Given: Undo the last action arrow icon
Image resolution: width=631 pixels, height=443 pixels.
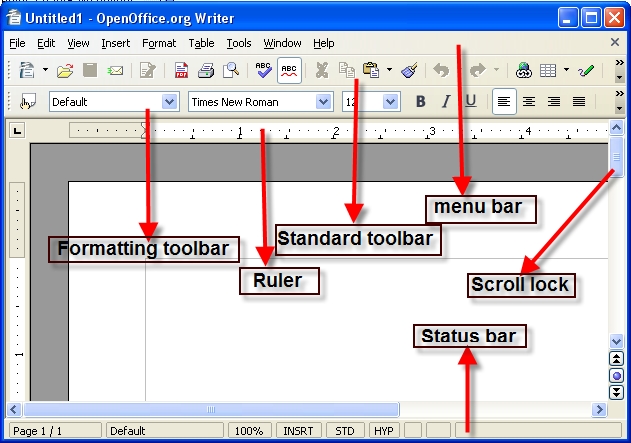Looking at the screenshot, I should coord(441,70).
